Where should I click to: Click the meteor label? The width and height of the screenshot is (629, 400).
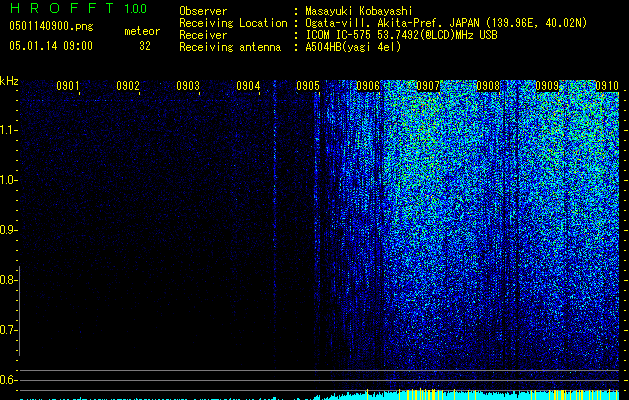(x=142, y=31)
